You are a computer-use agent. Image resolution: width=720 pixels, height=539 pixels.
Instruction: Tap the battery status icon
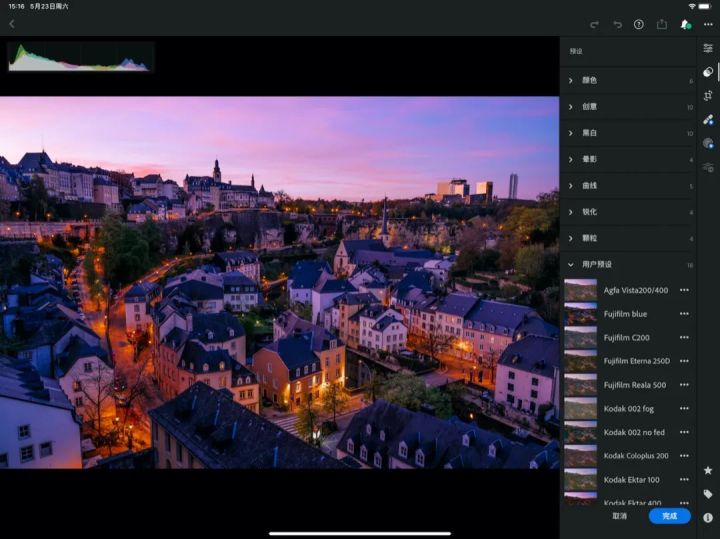[704, 6]
